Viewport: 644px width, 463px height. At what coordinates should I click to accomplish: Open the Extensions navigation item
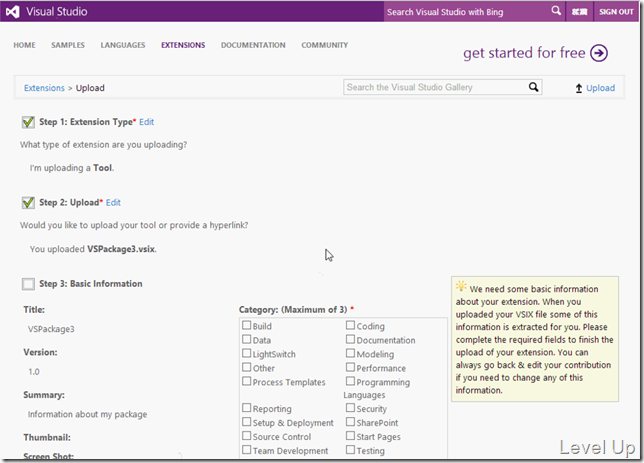point(183,45)
